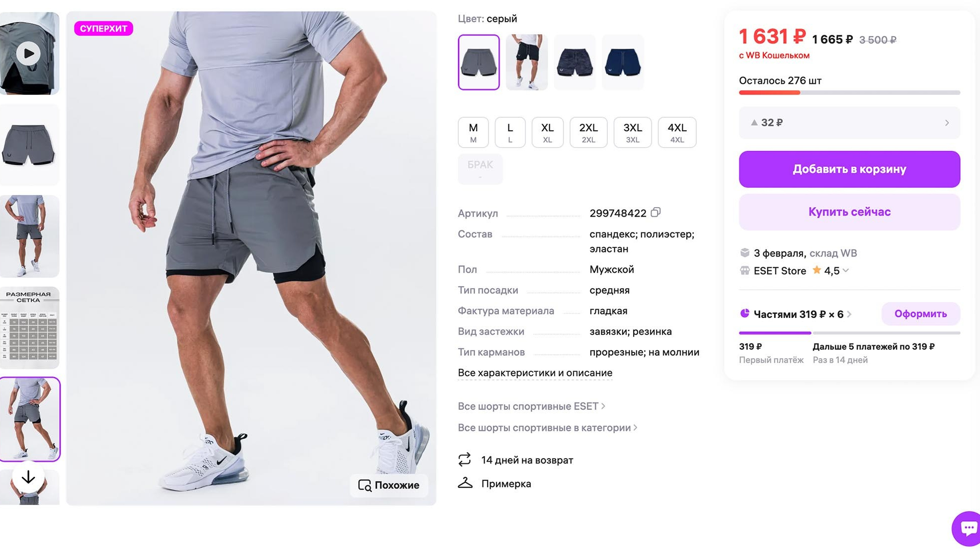Viewport: 980px width, 551px height.
Task: Click the similar items search icon
Action: [365, 485]
